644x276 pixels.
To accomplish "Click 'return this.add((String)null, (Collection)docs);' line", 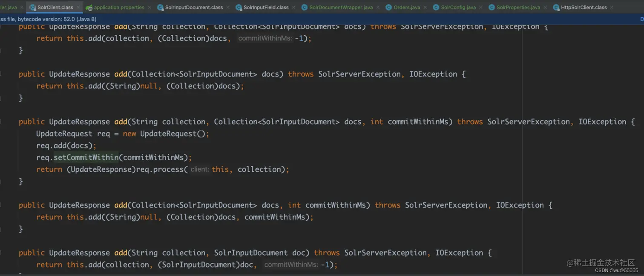I will pyautogui.click(x=140, y=86).
